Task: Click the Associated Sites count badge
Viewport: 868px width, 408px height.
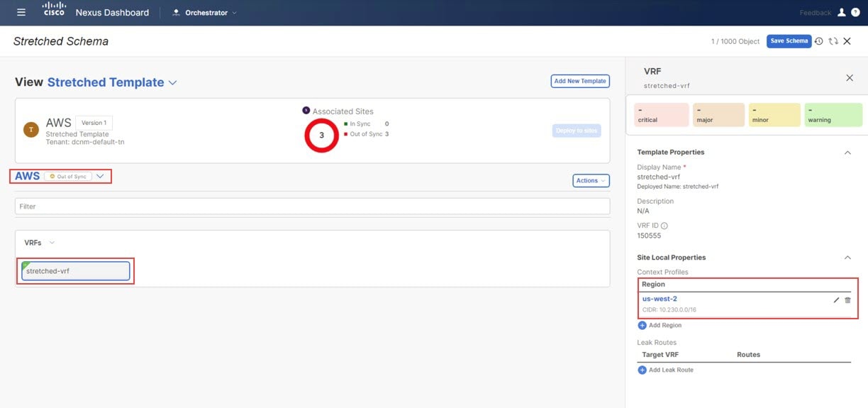Action: (x=306, y=110)
